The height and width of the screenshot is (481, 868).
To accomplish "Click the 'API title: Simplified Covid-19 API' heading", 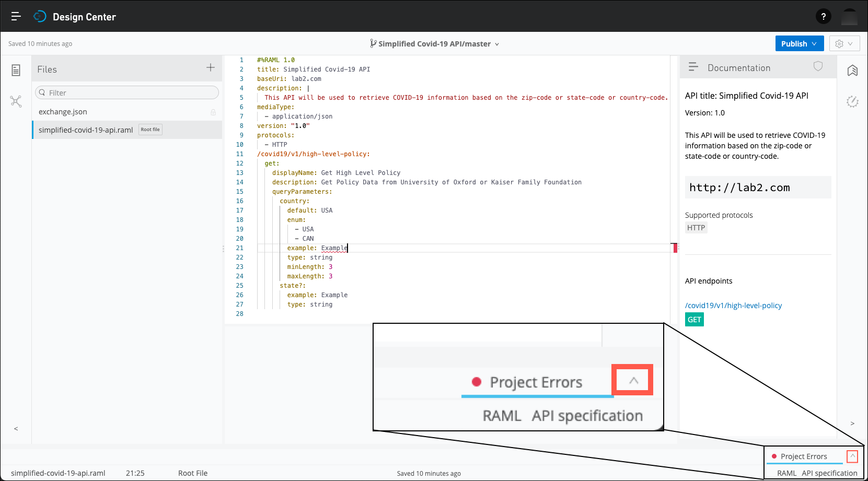I will pos(747,96).
